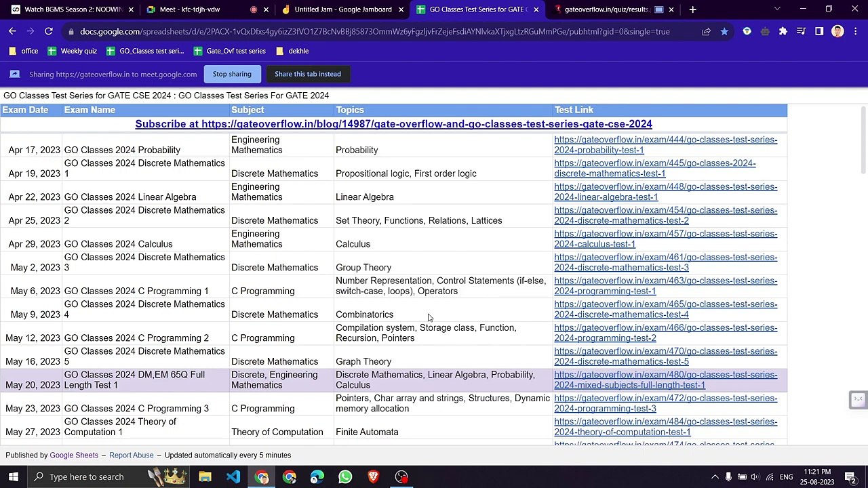Launch Visual Studio Code from taskbar

233,477
